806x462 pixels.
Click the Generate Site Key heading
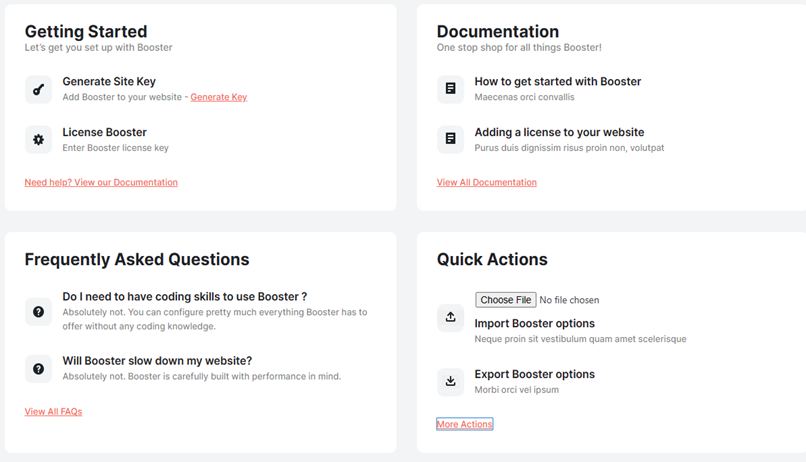[109, 82]
